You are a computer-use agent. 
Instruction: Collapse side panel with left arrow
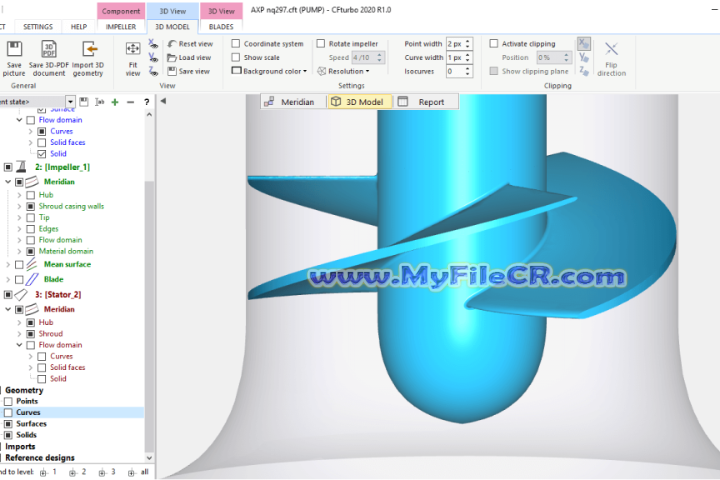point(163,101)
